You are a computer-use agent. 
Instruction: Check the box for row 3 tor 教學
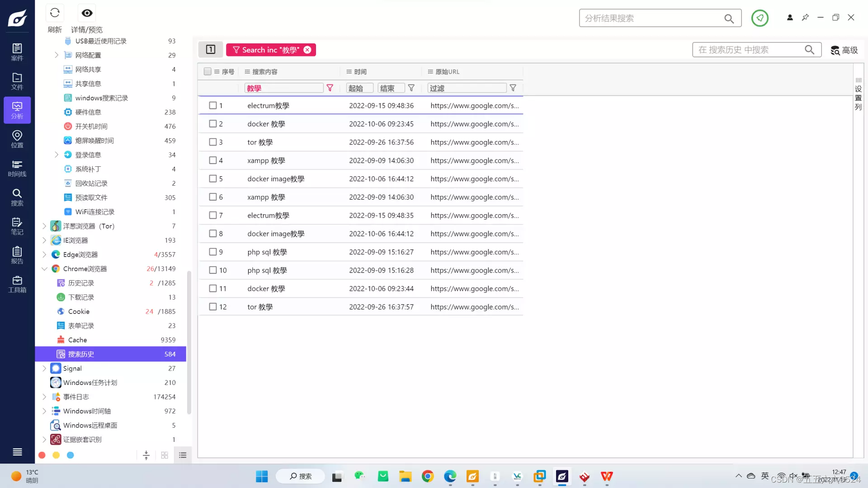pyautogui.click(x=213, y=142)
